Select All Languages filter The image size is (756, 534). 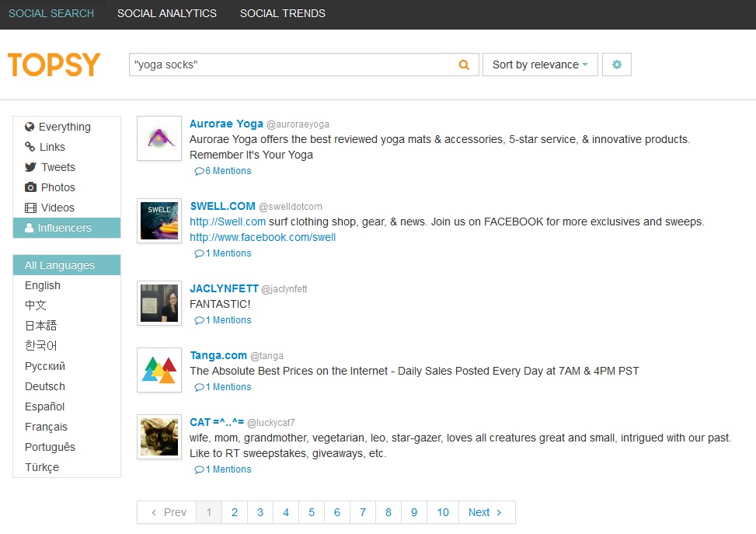click(67, 265)
